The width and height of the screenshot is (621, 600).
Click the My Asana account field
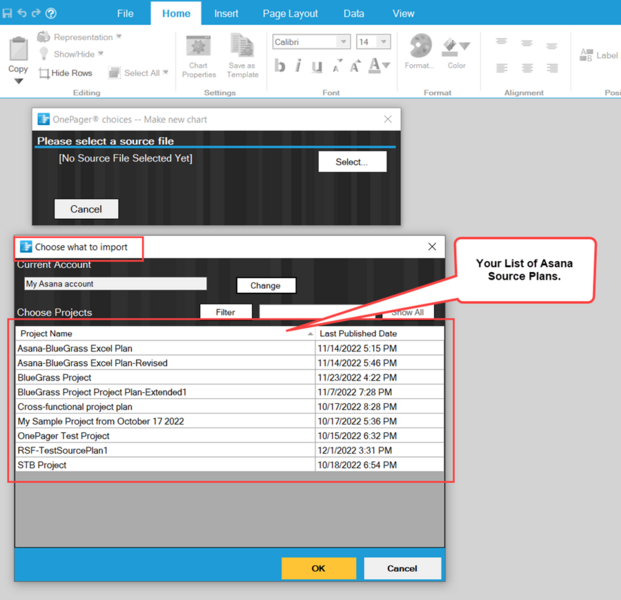coord(115,284)
